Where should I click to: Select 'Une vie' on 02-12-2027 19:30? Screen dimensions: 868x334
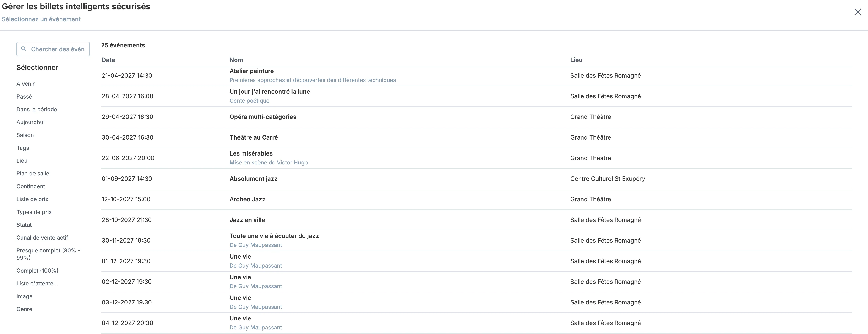tap(476, 282)
